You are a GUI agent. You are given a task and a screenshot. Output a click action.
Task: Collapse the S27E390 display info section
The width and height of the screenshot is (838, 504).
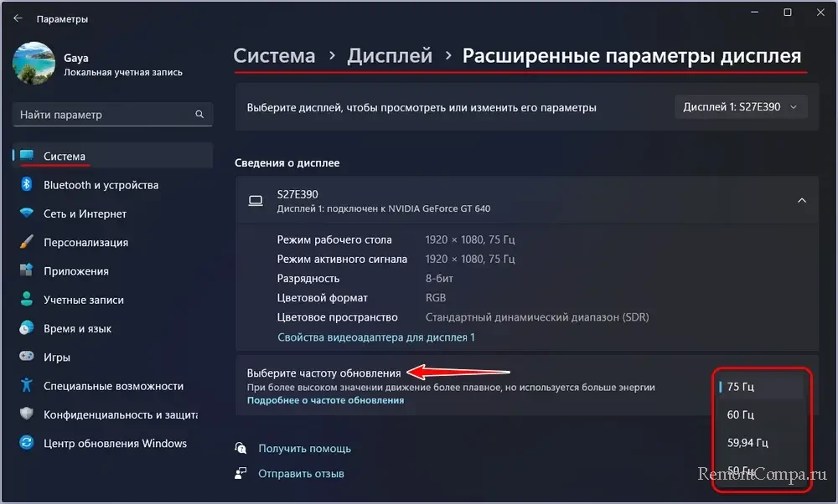click(801, 200)
